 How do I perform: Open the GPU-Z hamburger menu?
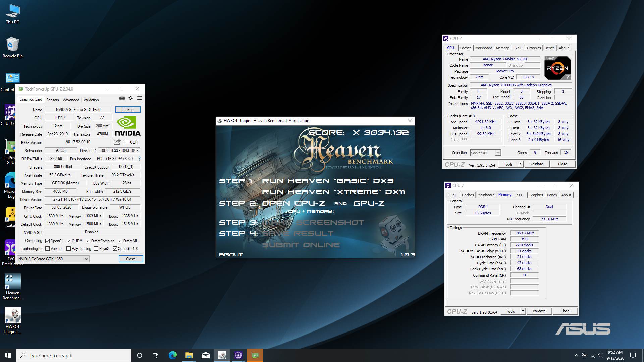[x=140, y=98]
